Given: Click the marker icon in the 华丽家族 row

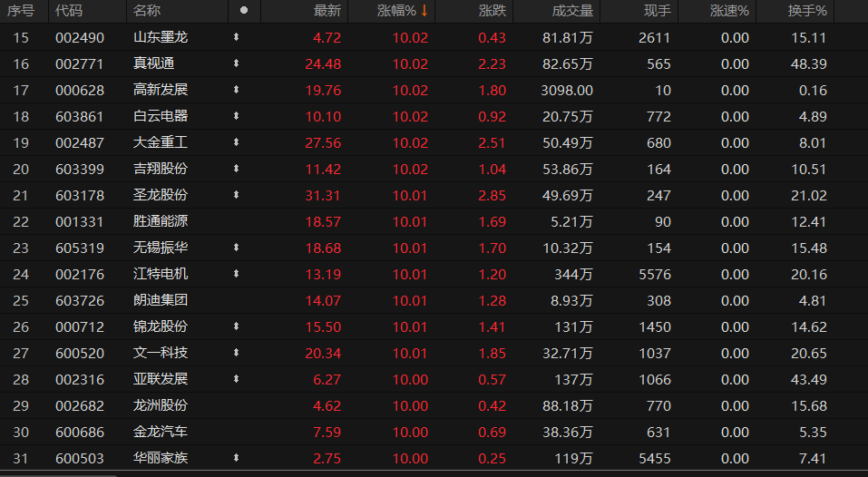Looking at the screenshot, I should pos(237,458).
